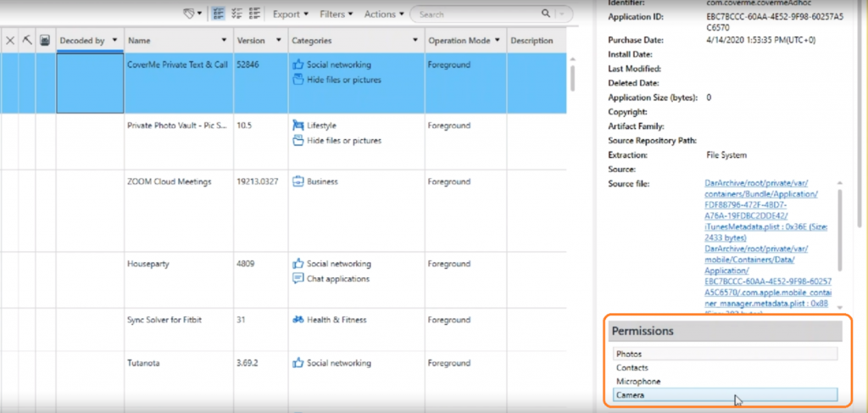Viewport: 868px width, 413px height.
Task: Click the apps table vertical scrollbar
Action: pyautogui.click(x=572, y=78)
